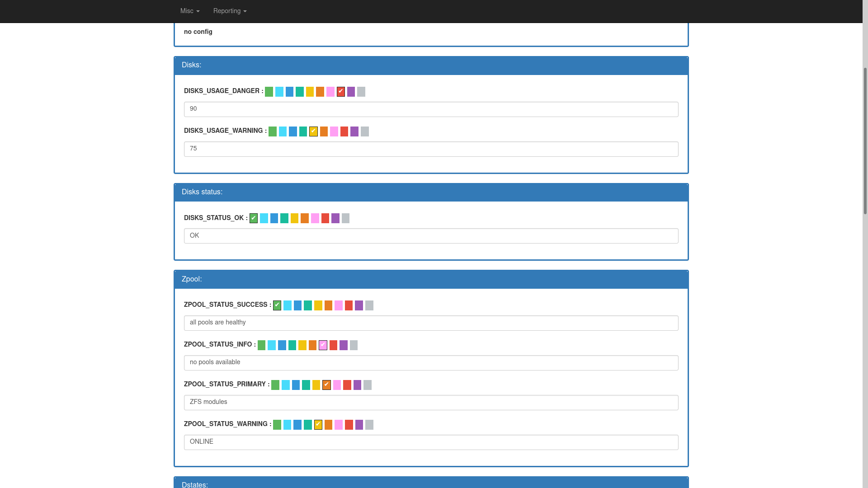Click the orange color icon for ZPOOL_STATUS_WARNING

point(329,424)
